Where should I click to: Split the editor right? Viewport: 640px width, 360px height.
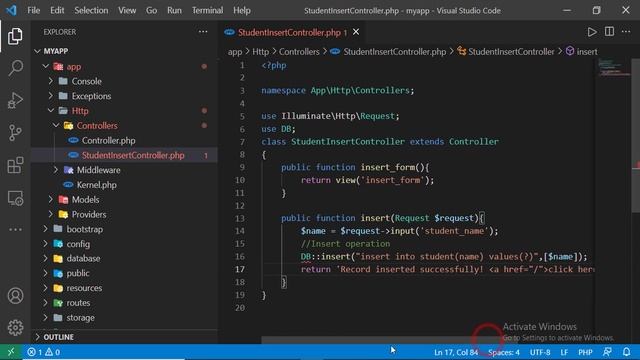pos(609,31)
